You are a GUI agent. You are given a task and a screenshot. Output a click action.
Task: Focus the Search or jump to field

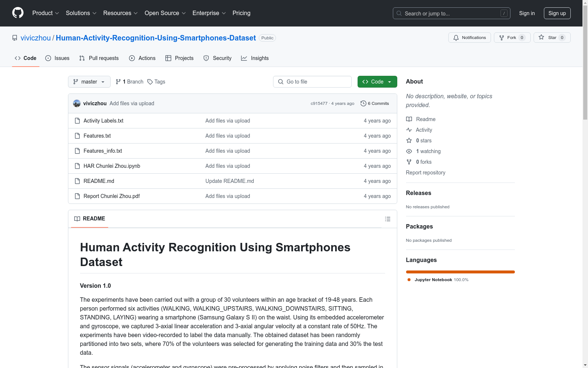coord(452,13)
